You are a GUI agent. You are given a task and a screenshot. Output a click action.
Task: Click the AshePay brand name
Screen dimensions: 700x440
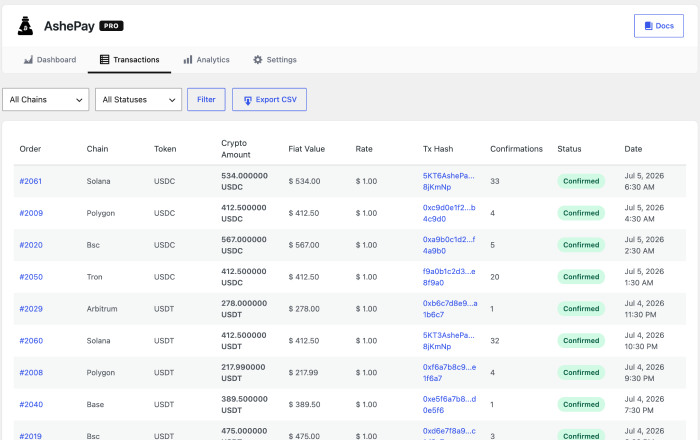point(69,26)
